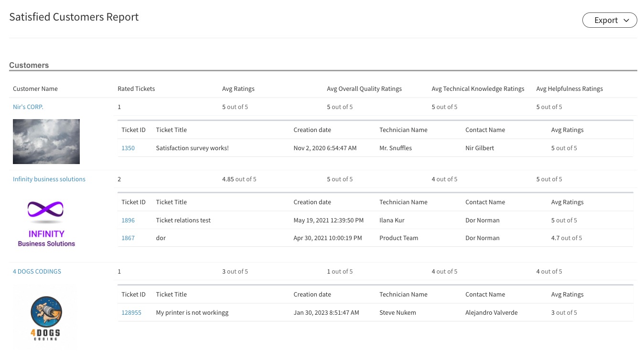Click the Avg Overall Quality Ratings header

coord(364,89)
